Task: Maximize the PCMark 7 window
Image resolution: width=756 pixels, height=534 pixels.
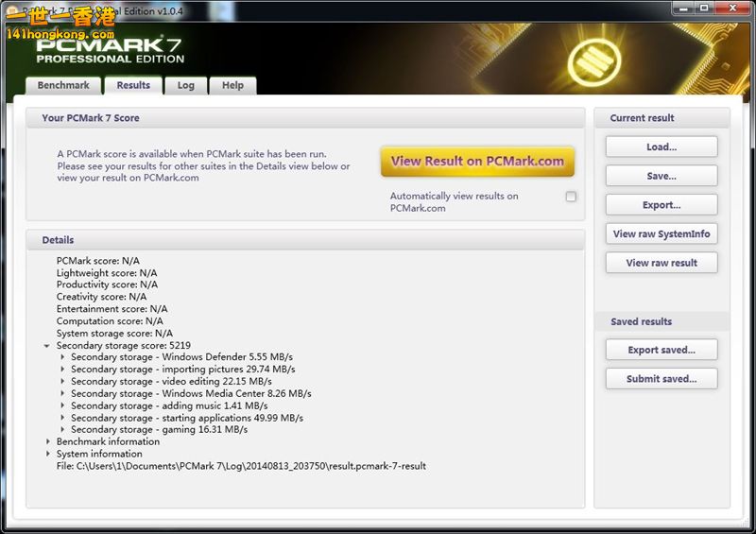Action: [x=704, y=9]
